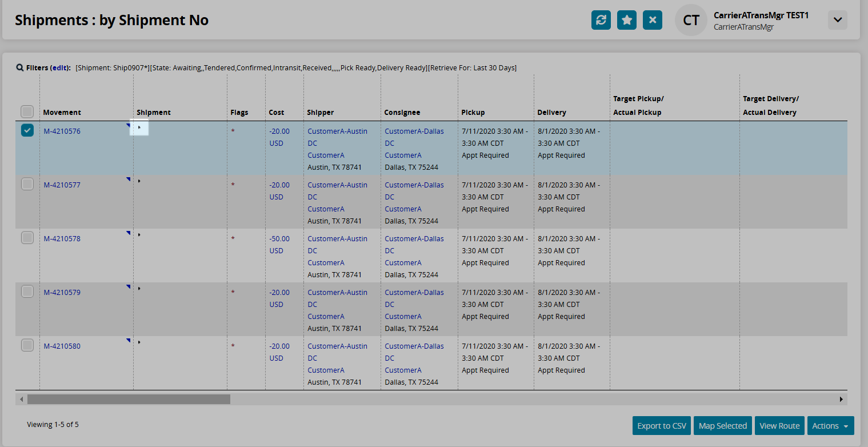Click the left arrow of horizontal scrollbar
This screenshot has width=868, height=447.
click(x=22, y=399)
